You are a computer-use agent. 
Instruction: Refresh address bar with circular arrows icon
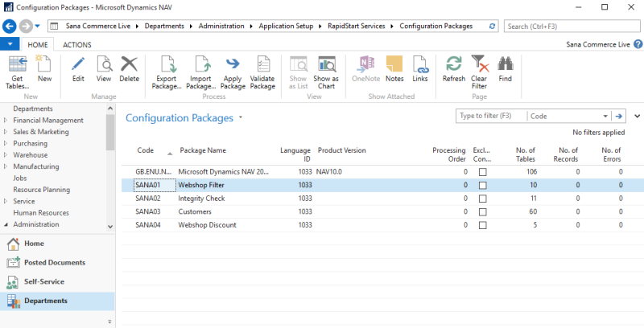(x=492, y=27)
